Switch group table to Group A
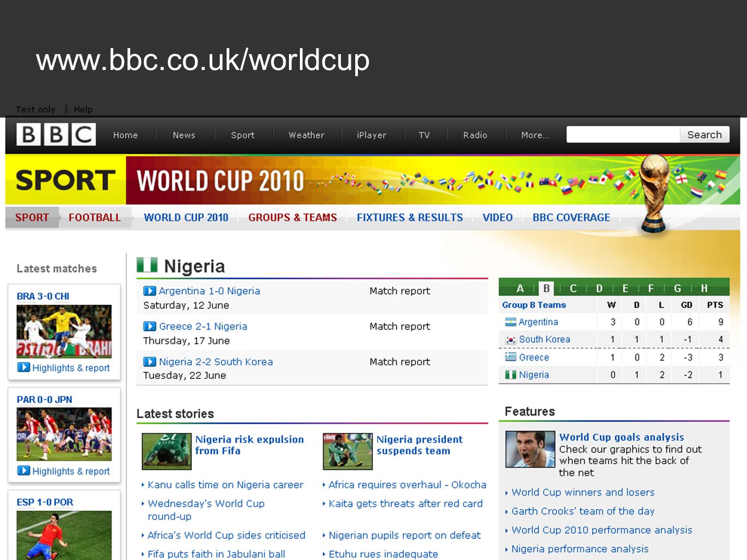 pos(520,288)
